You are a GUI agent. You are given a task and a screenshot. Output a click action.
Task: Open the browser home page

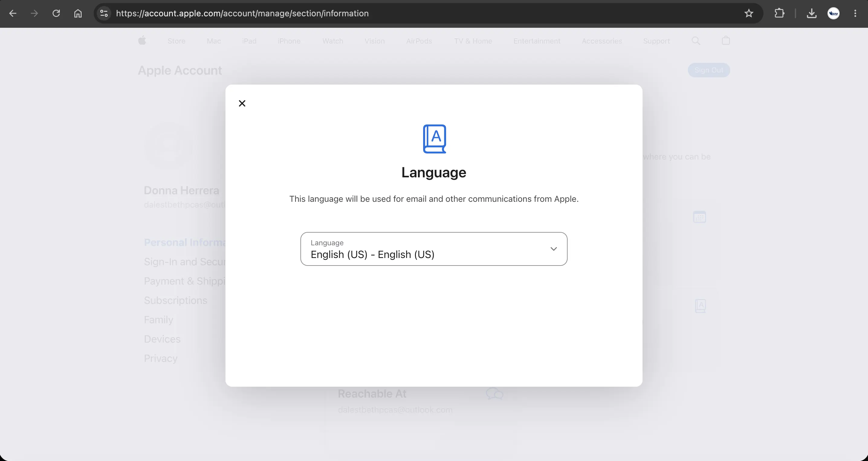point(78,14)
